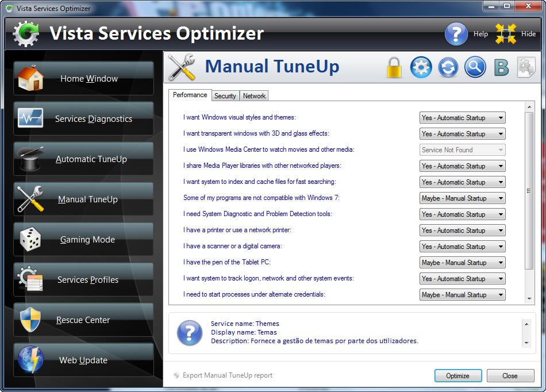The image size is (546, 392).
Task: Open the Tablet PC pen dropdown
Action: point(463,263)
